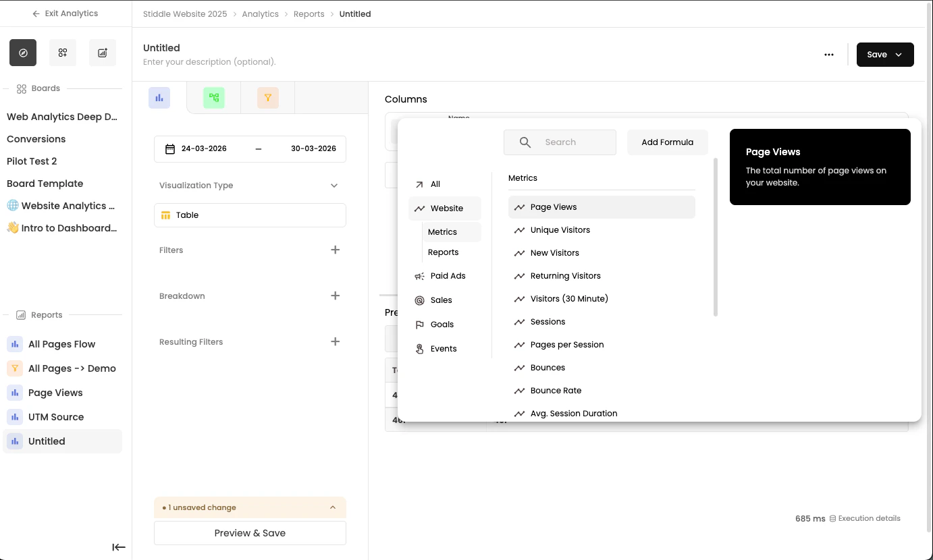The image size is (933, 560).
Task: Choose the New Visitors metric
Action: 602,253
